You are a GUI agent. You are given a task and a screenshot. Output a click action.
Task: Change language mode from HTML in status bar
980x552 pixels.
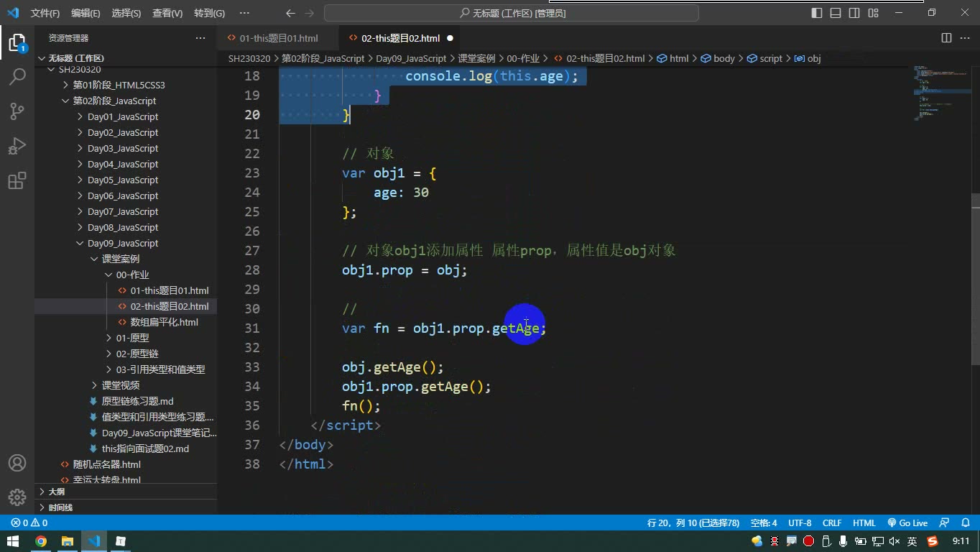click(x=864, y=523)
